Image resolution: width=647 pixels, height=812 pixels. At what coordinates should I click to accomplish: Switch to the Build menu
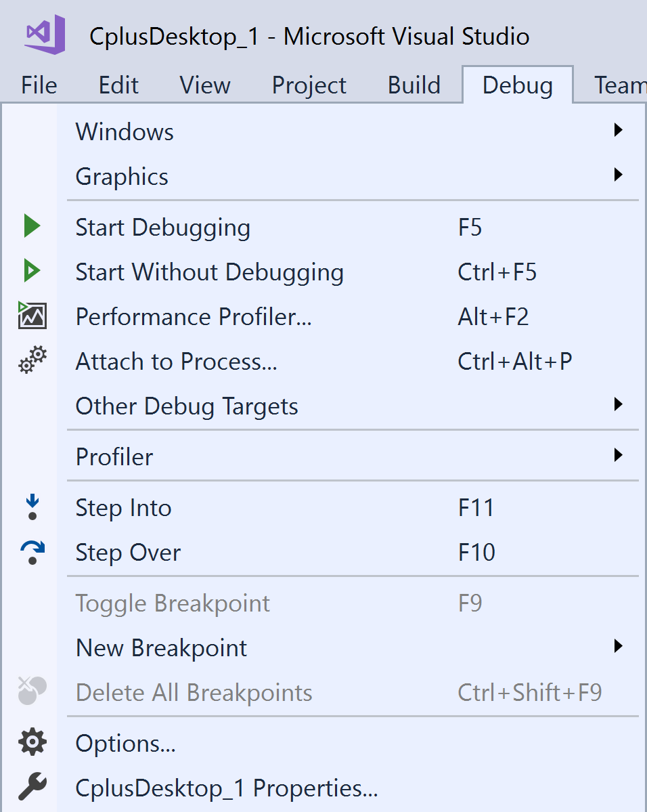tap(414, 85)
